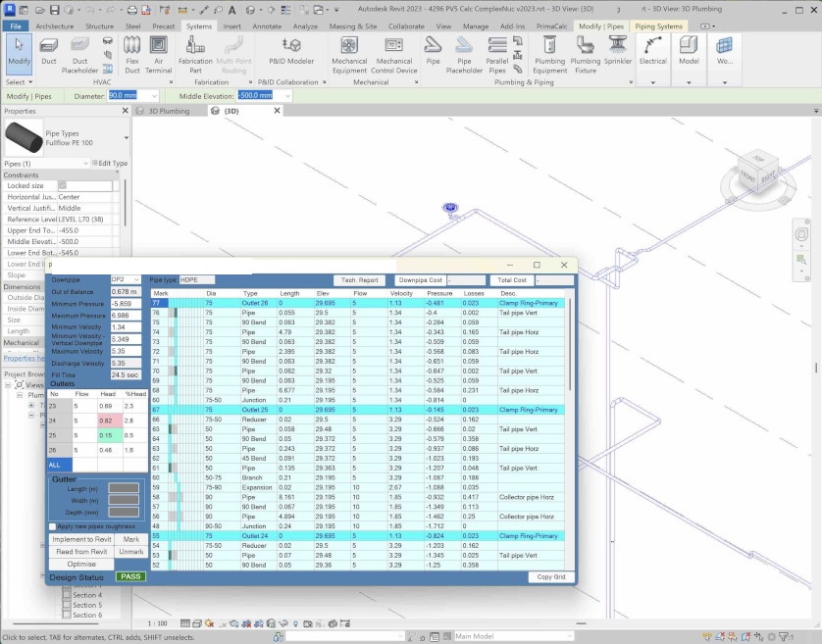The height and width of the screenshot is (644, 822).
Task: Open the PrimaCalc ribbon tab
Action: [x=551, y=26]
